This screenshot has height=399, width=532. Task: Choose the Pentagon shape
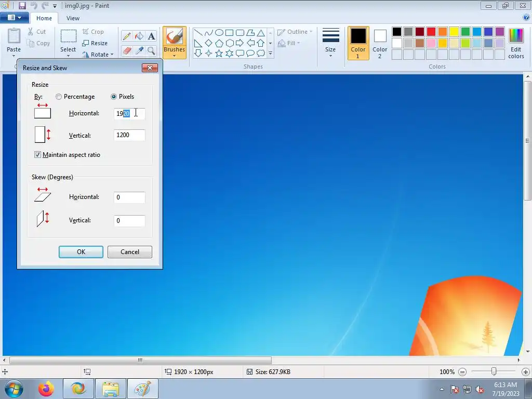pyautogui.click(x=219, y=43)
